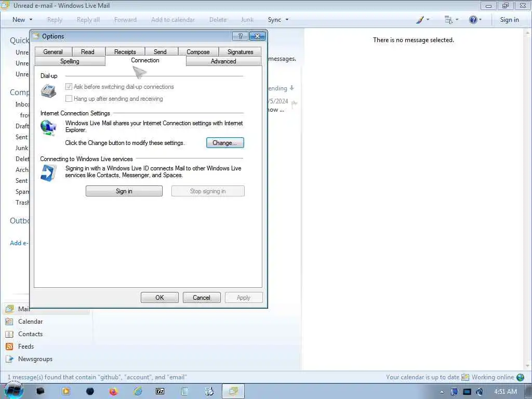Viewport: 532px width, 399px height.
Task: Click the Sign in button in Options
Action: (x=124, y=191)
